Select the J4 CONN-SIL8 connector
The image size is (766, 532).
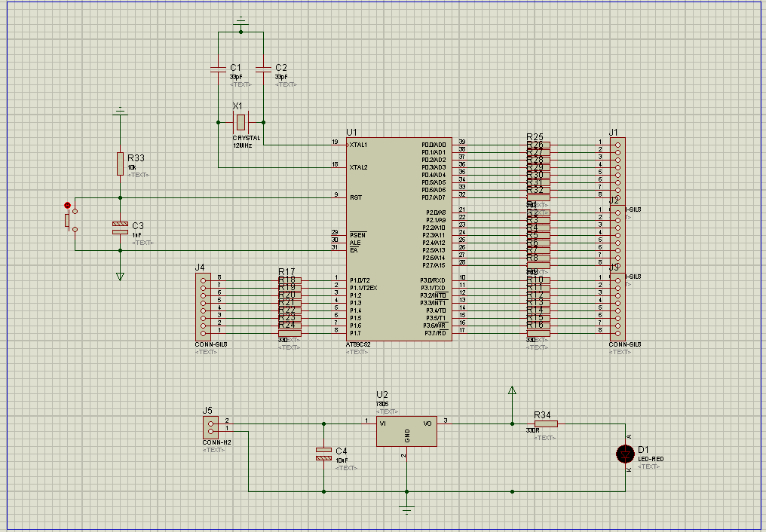click(x=203, y=307)
